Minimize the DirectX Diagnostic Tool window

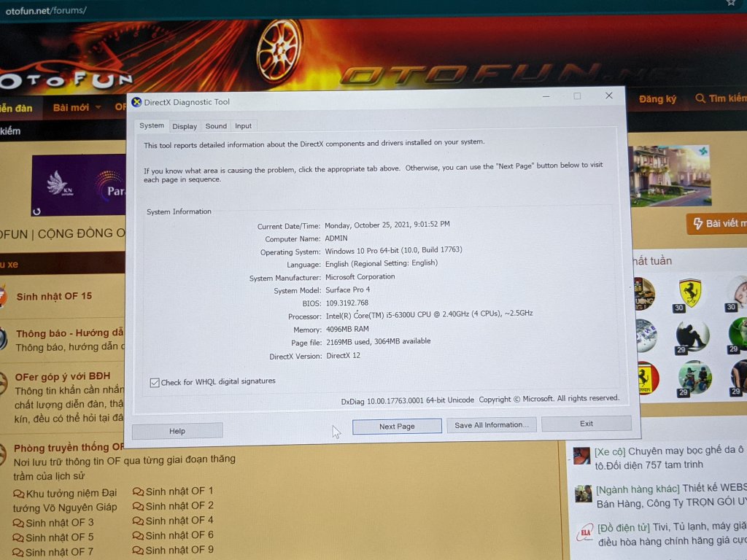[546, 97]
